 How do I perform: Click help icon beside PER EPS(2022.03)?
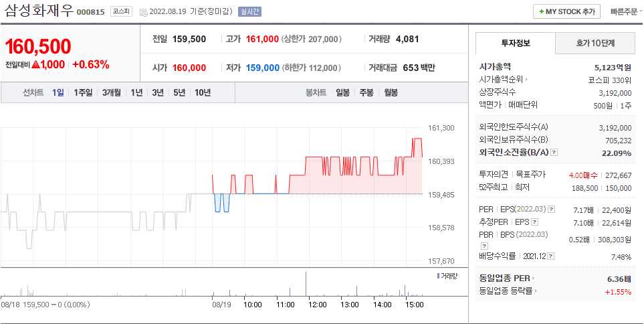(x=552, y=210)
